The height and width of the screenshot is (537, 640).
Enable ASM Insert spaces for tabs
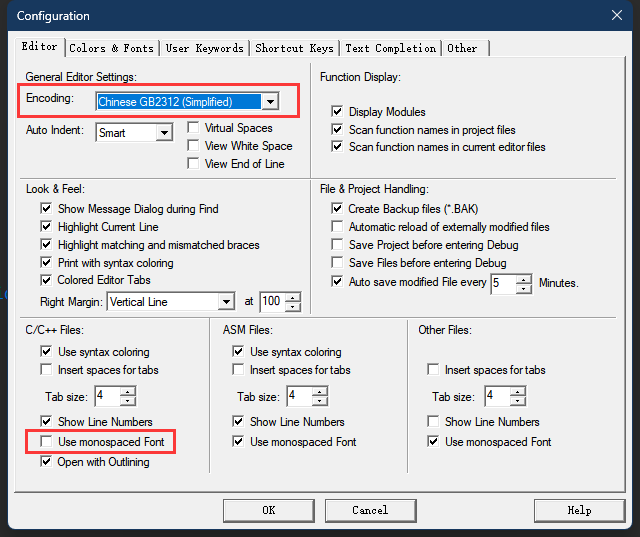(x=238, y=369)
